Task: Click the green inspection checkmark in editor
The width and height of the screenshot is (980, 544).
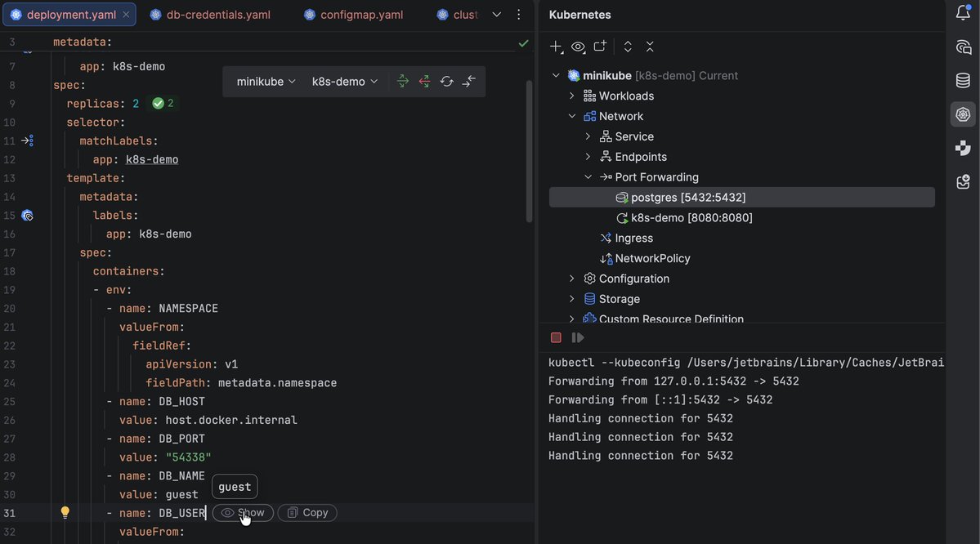Action: (523, 43)
